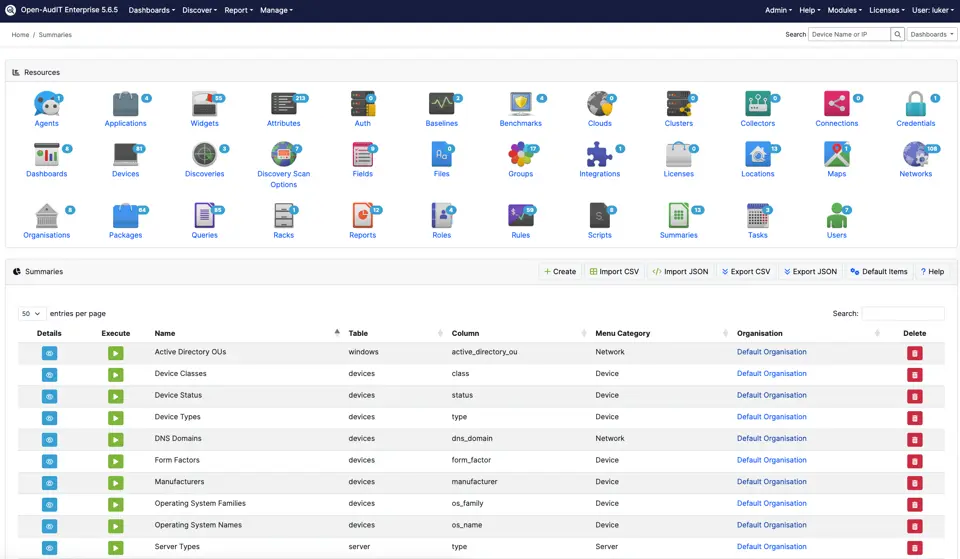
Task: Open the Networks globe icon
Action: tap(915, 154)
